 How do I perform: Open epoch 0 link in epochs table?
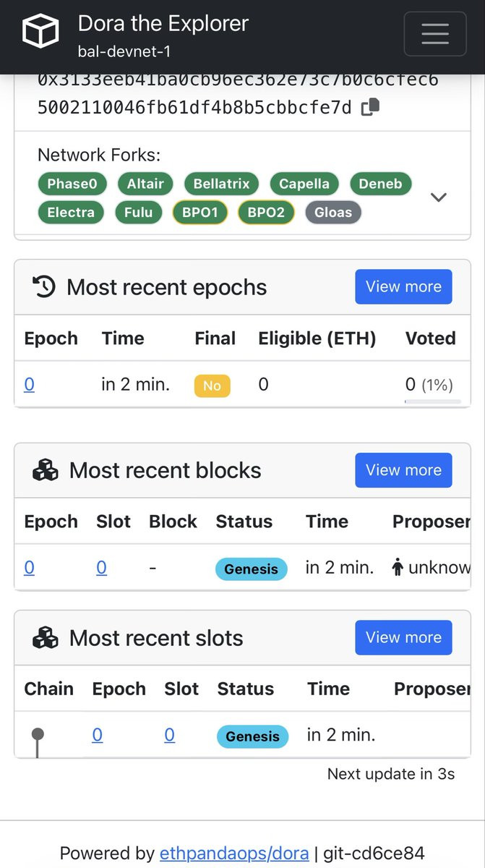click(x=29, y=384)
